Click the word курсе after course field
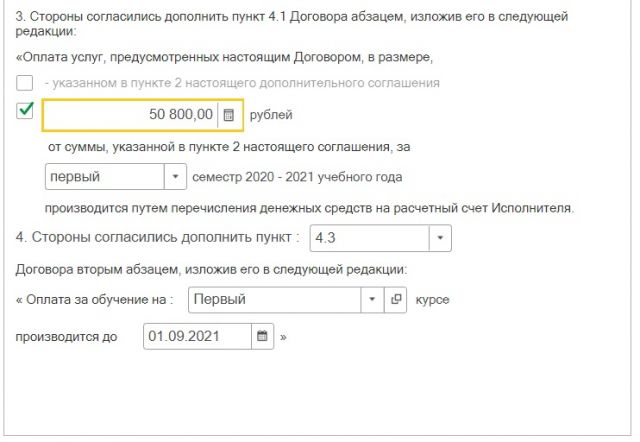Viewport: 640px width, 442px height. click(432, 300)
